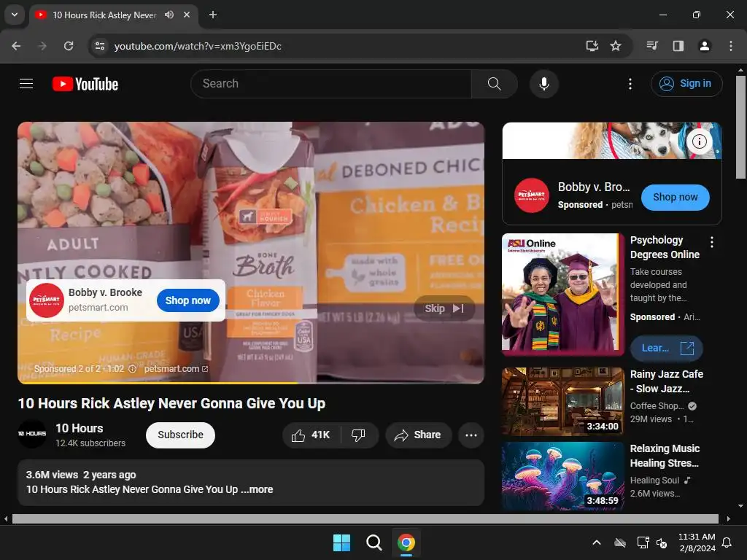The height and width of the screenshot is (560, 747).
Task: Click Learn more on ASU ad
Action: coord(666,348)
